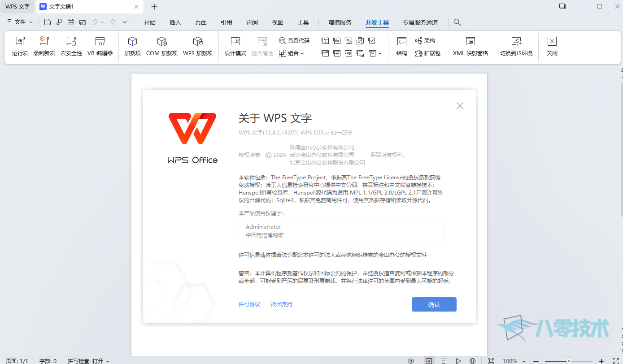
Task: Switch to outline view in status bar
Action: point(443,361)
